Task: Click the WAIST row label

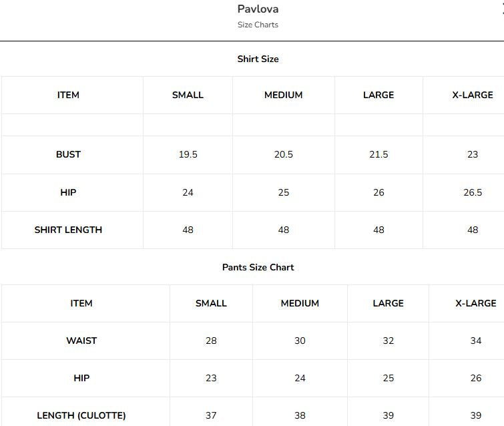Action: (81, 341)
